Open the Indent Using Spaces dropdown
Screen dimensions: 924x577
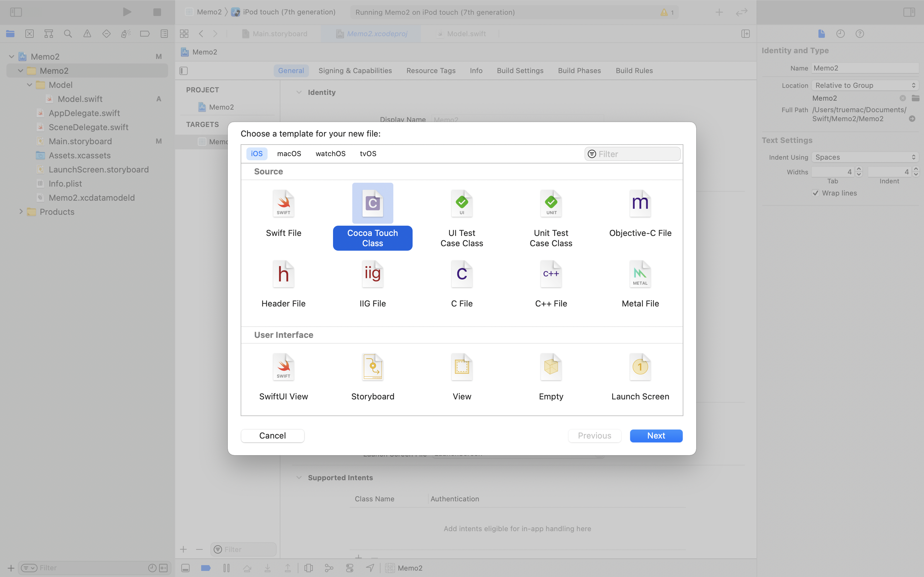point(864,157)
